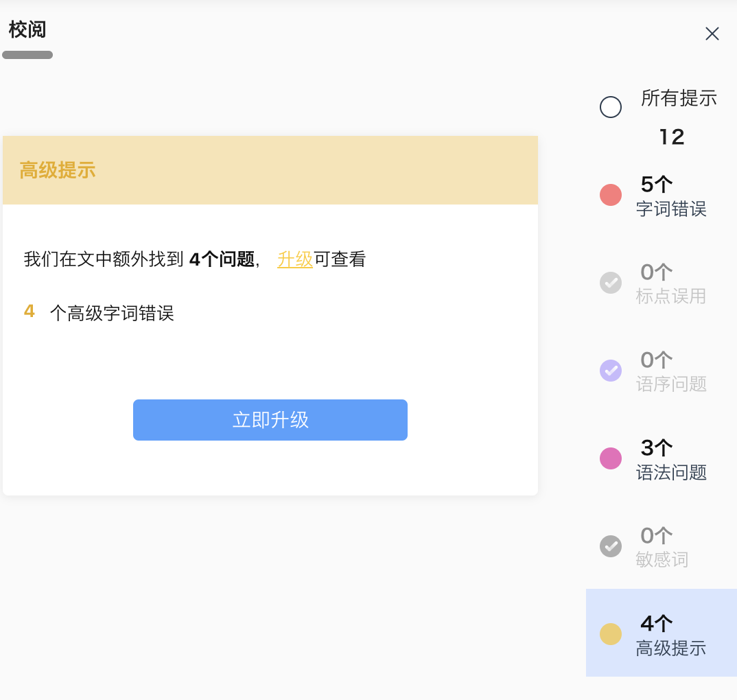Screen dimensions: 737x700
Task: Click the 立即升级 button
Action: pyautogui.click(x=270, y=420)
